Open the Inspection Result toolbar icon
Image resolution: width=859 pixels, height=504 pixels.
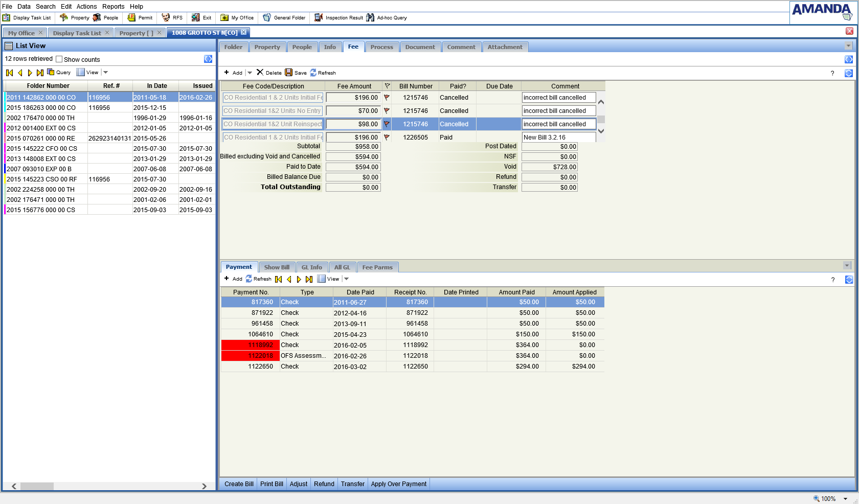click(x=319, y=18)
